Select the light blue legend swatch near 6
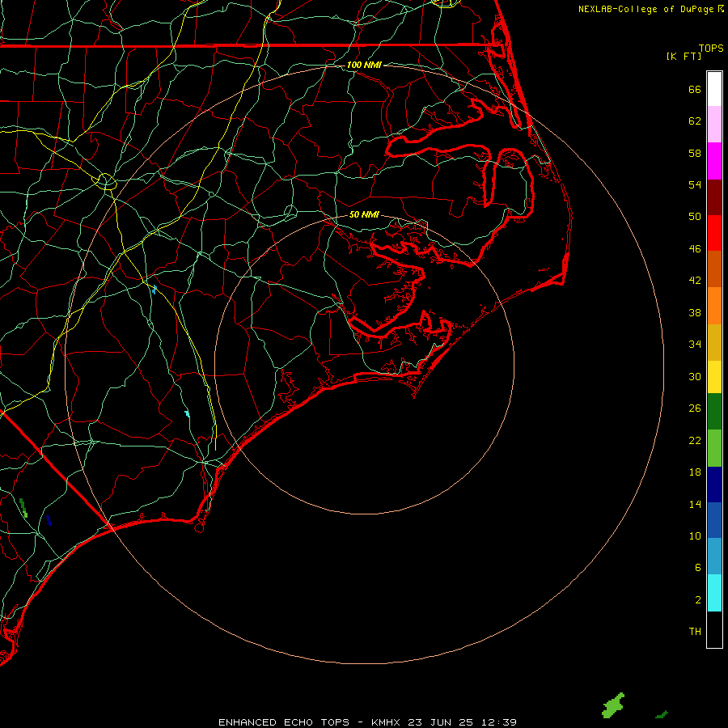 [714, 557]
